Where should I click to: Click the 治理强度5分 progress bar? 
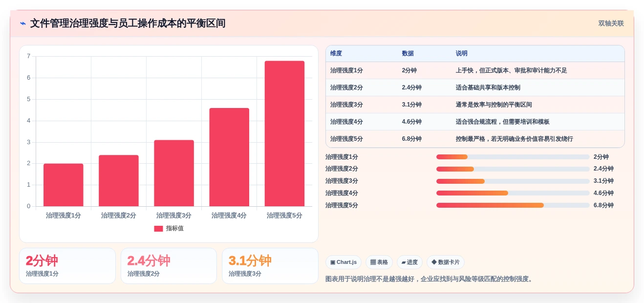click(513, 205)
